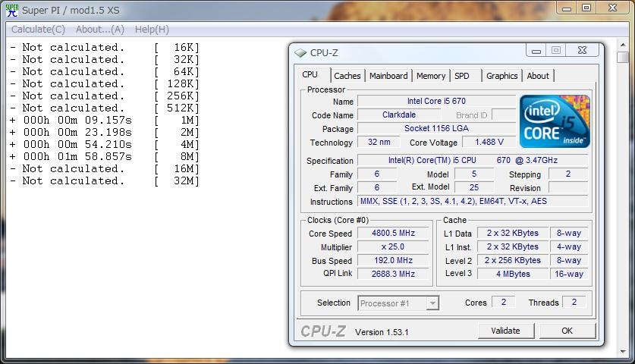The width and height of the screenshot is (635, 364).
Task: Open the Help(H) menu
Action: tap(152, 30)
